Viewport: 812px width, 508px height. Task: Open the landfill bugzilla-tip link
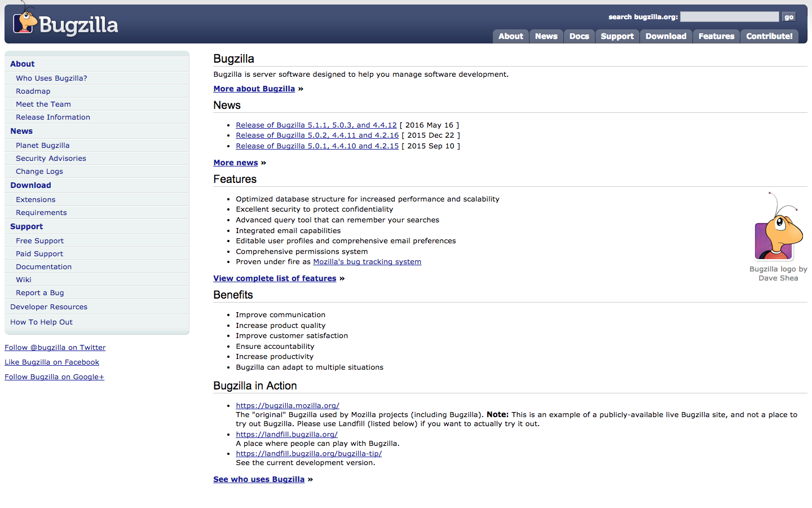click(x=309, y=454)
